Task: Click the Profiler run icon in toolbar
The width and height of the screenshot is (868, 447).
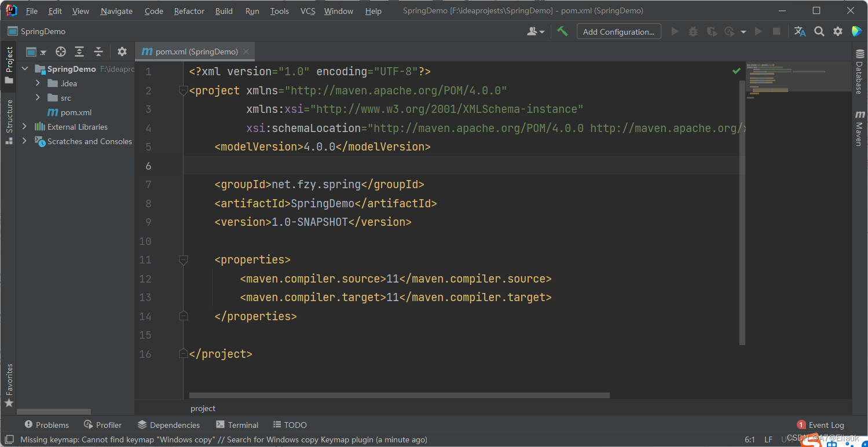Action: [730, 31]
